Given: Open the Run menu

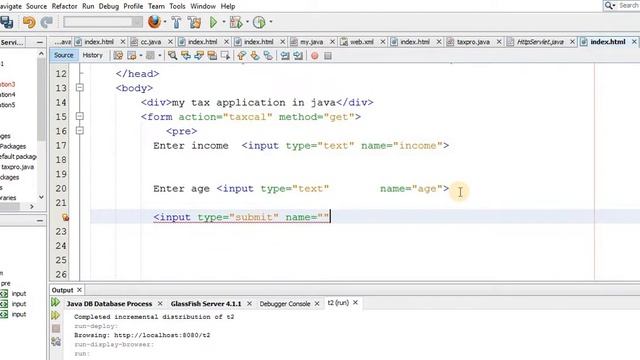Looking at the screenshot, I should 88,6.
